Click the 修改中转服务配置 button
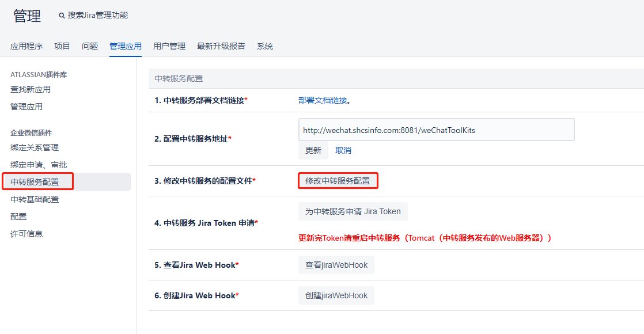 coord(338,181)
